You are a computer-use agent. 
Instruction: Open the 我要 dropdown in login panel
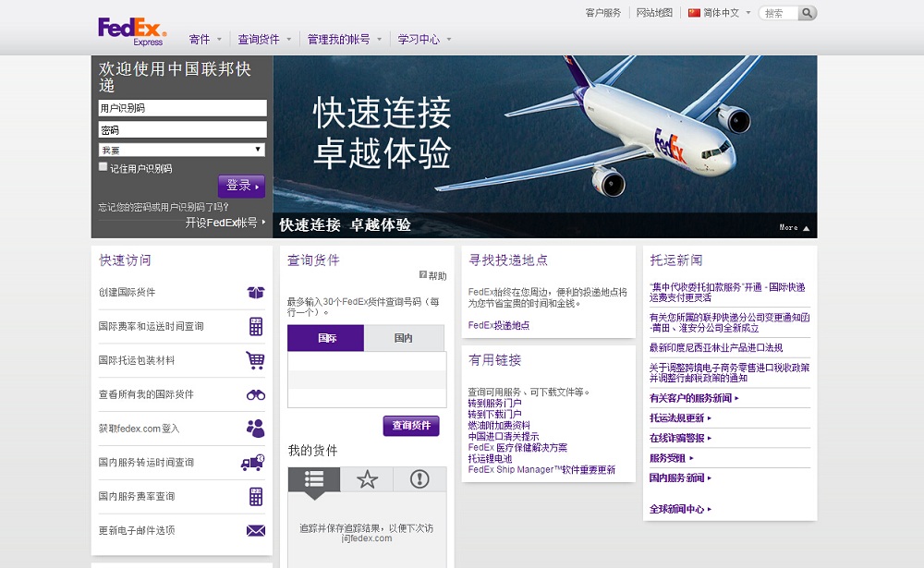pyautogui.click(x=181, y=150)
